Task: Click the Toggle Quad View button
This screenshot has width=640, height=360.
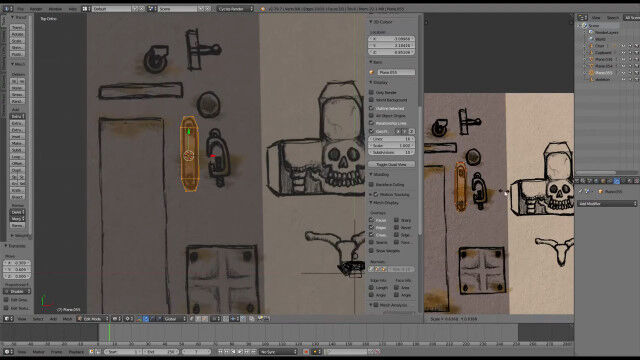Action: [391, 164]
